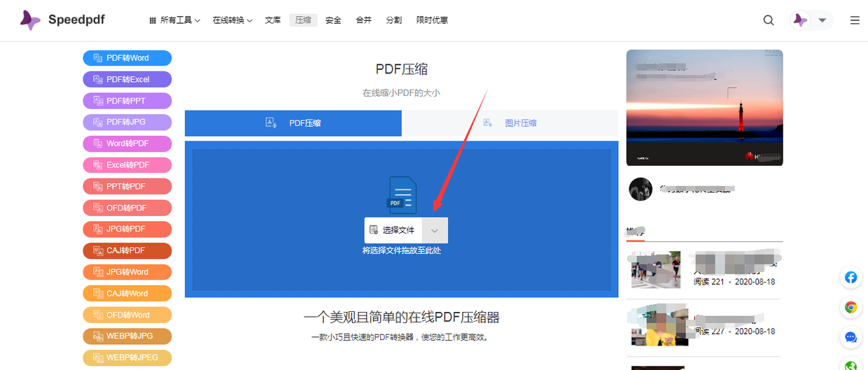868x370 pixels.
Task: Expand 在线转换 dropdown menu
Action: (232, 20)
